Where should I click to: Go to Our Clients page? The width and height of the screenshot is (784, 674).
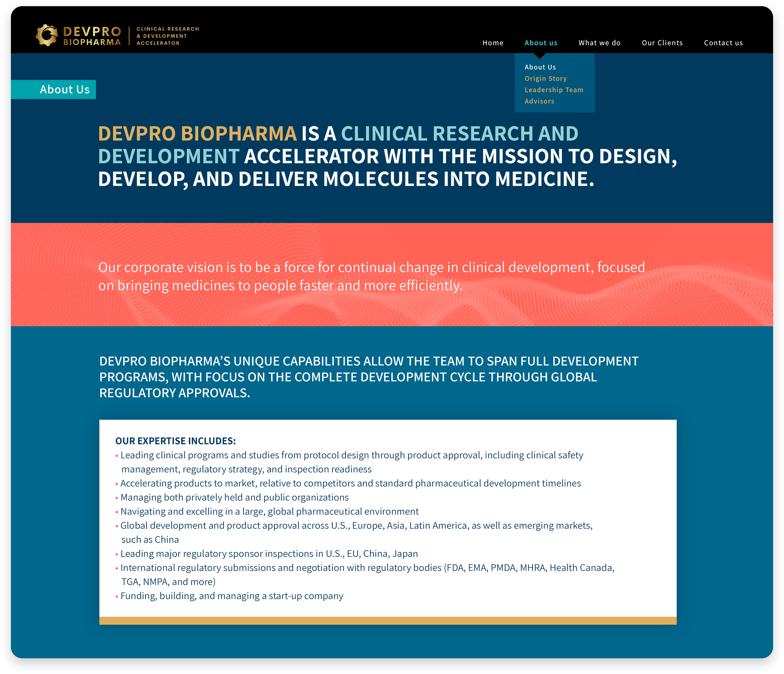[x=662, y=43]
